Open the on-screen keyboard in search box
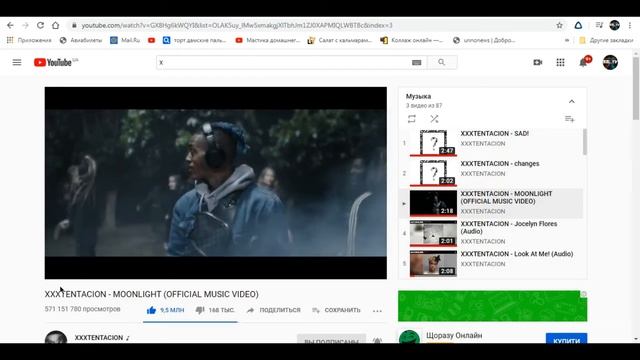 coord(416,62)
